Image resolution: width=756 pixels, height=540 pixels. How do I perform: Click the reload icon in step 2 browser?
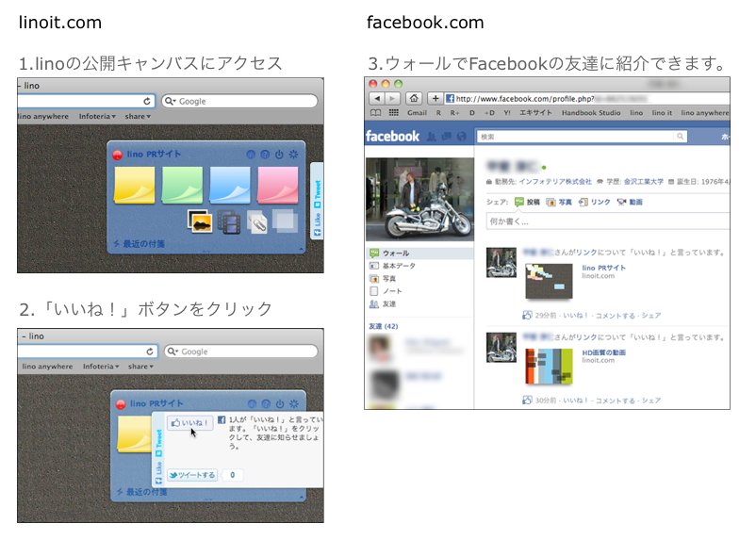[150, 352]
